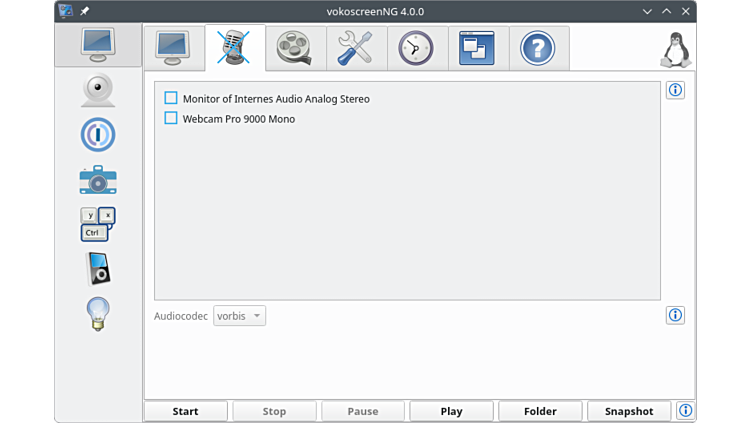This screenshot has width=752, height=423.
Task: Open the window menu in title bar
Action: [66, 11]
